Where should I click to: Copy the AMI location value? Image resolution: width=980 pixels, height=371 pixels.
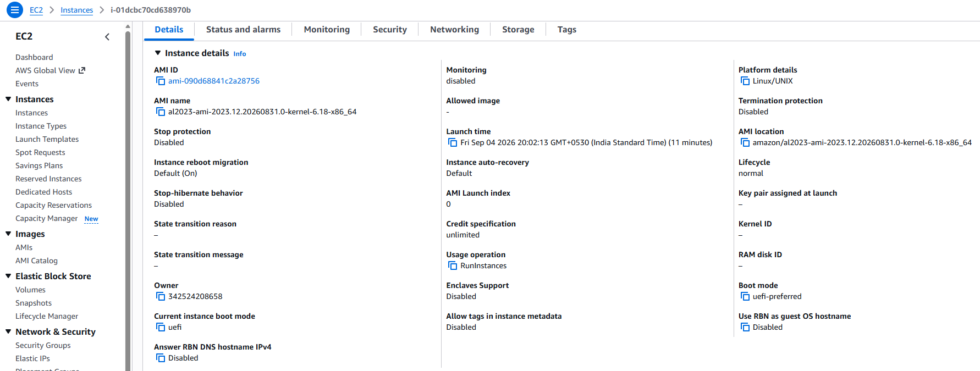pyautogui.click(x=745, y=142)
